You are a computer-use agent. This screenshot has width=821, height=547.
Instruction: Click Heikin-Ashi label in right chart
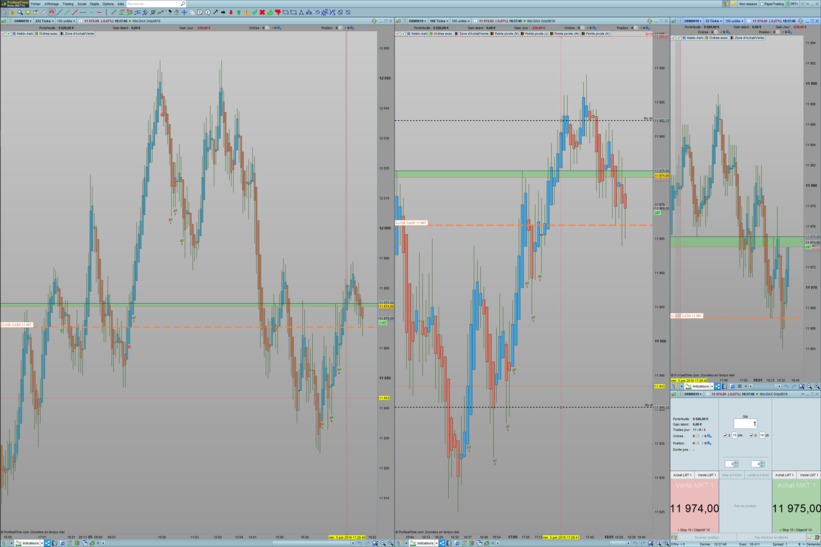tap(695, 38)
